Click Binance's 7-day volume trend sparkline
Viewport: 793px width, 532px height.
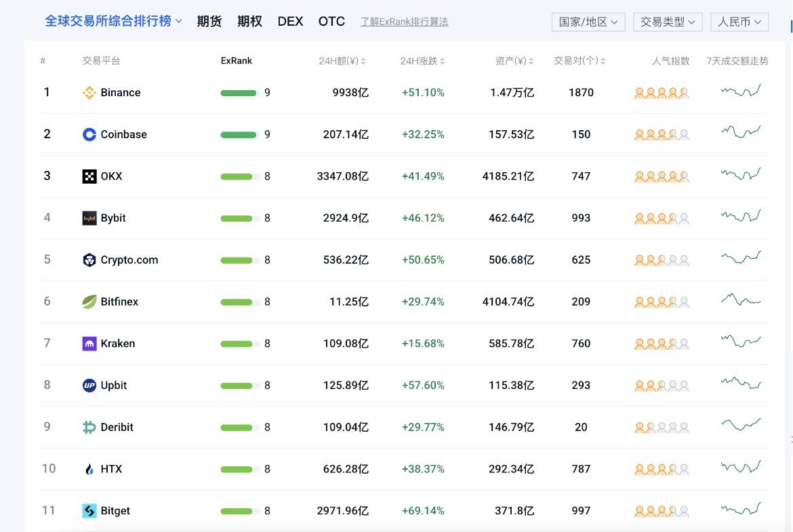(x=741, y=91)
